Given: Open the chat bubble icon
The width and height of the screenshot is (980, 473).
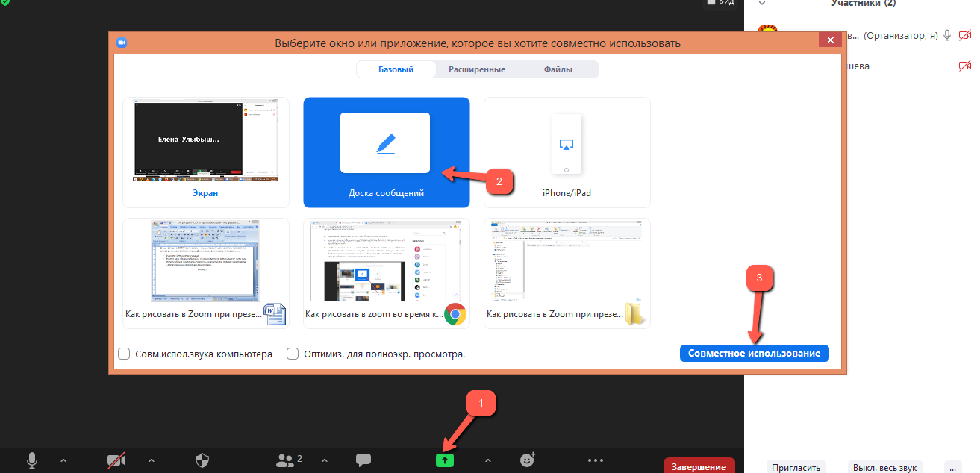Looking at the screenshot, I should [363, 460].
